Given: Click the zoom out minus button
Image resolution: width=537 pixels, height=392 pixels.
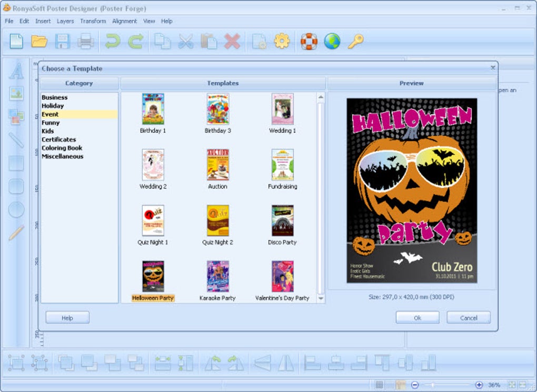Looking at the screenshot, I should (x=415, y=385).
